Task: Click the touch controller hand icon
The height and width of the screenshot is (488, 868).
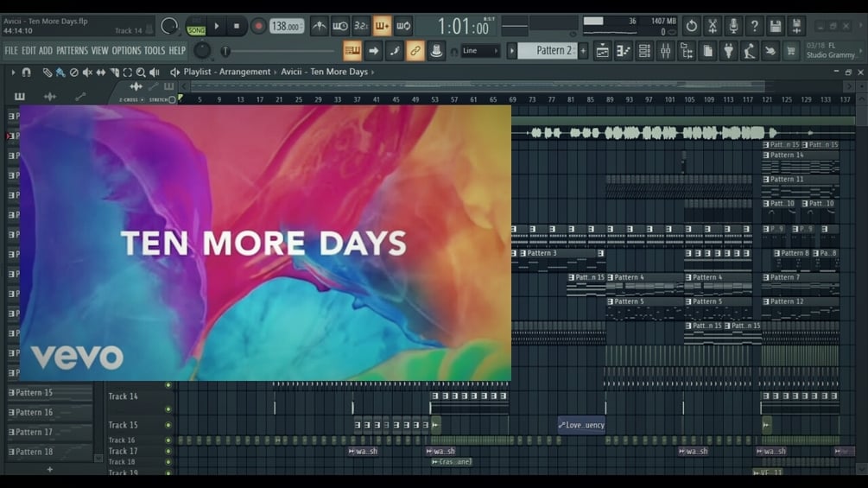Action: pos(770,51)
